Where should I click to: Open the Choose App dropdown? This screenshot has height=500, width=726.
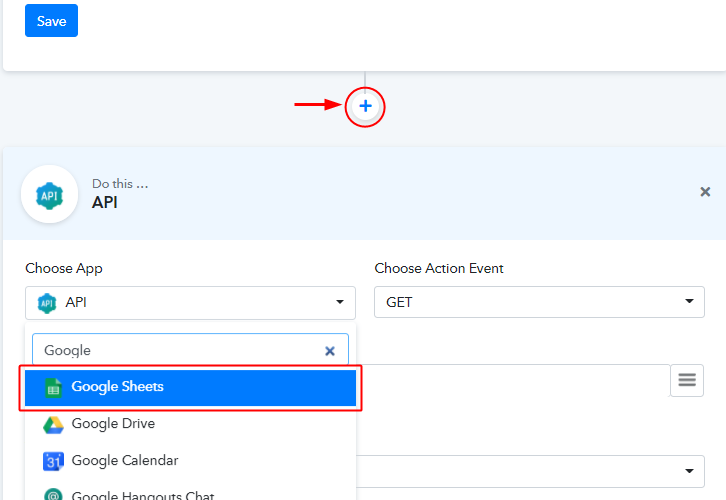(190, 302)
